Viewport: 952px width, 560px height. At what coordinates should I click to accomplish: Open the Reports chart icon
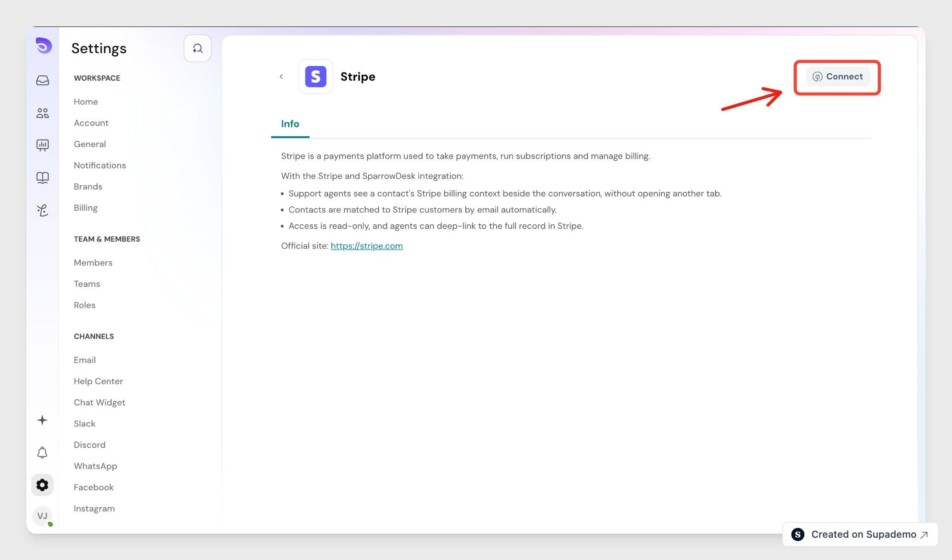tap(42, 145)
